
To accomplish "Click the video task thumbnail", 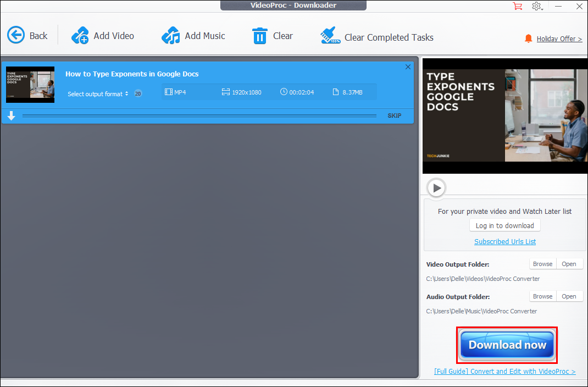I will tap(30, 85).
